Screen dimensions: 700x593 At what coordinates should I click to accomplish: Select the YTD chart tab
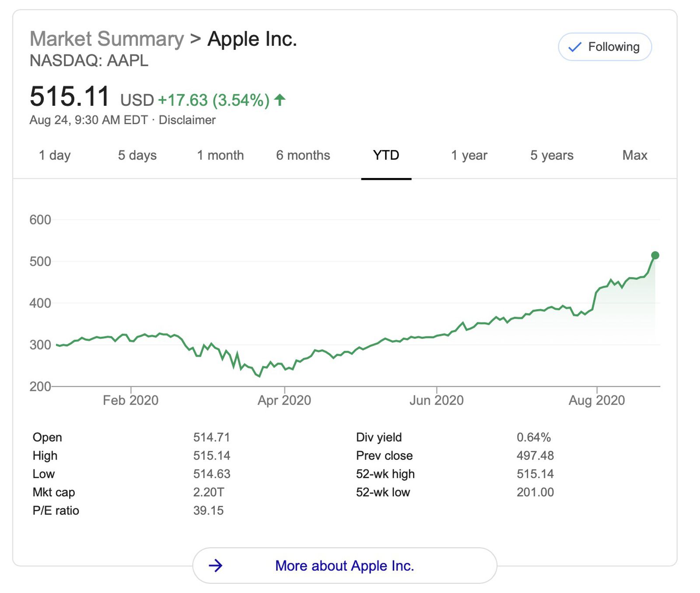(x=386, y=155)
